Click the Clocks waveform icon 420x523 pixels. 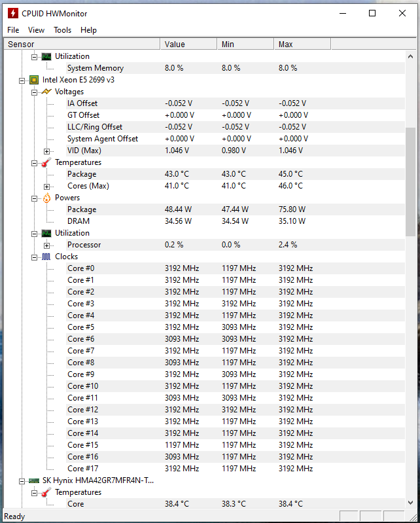pos(46,257)
